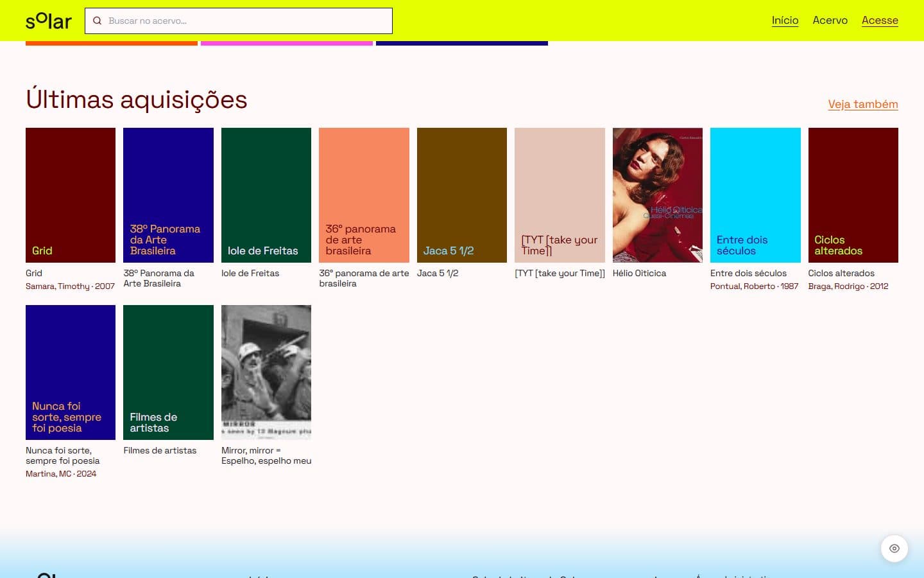Click the Entre dois séculos caption text
The image size is (924, 578).
click(x=748, y=273)
